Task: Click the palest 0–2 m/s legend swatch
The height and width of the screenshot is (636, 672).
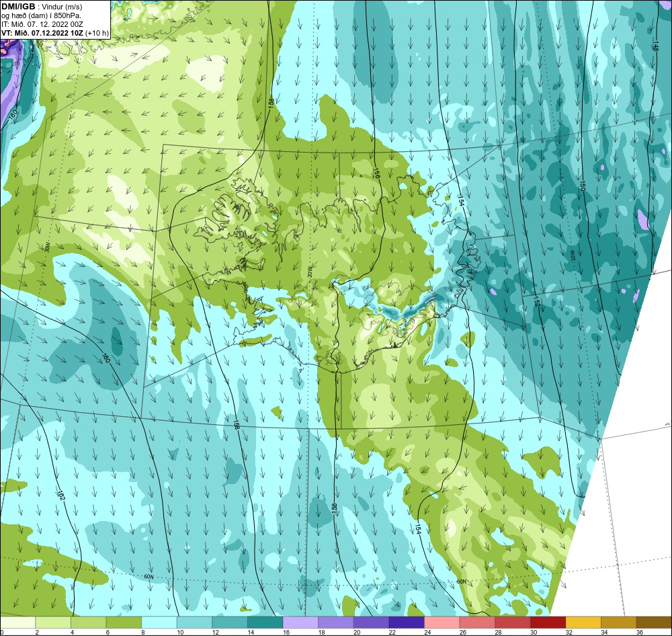Action: pos(17,623)
